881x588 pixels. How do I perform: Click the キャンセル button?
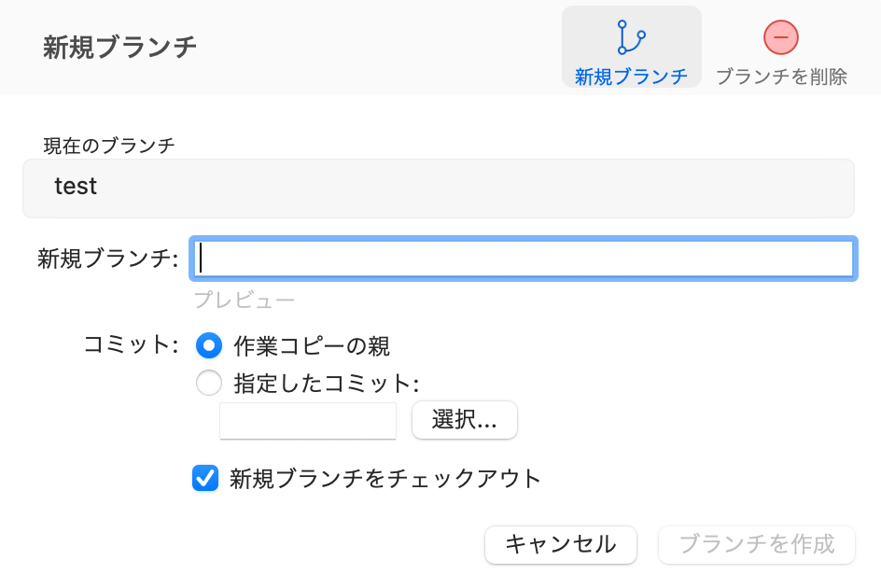[561, 544]
